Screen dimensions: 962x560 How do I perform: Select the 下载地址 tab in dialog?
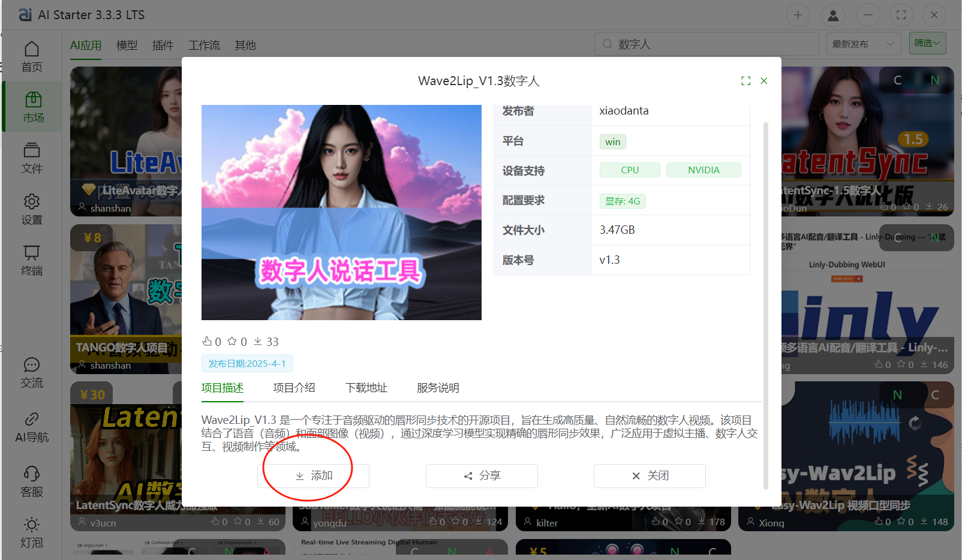[x=366, y=388]
